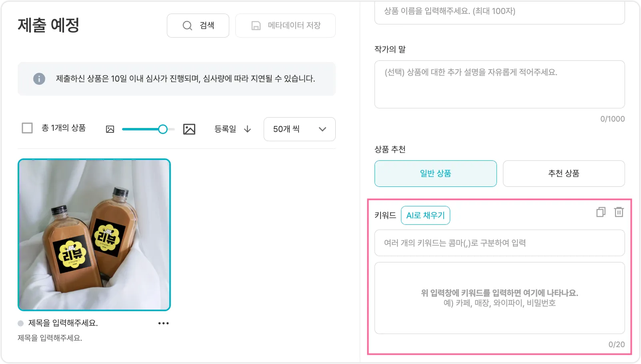Click the product name input field
Screen dimensions: 641x364
(x=499, y=12)
